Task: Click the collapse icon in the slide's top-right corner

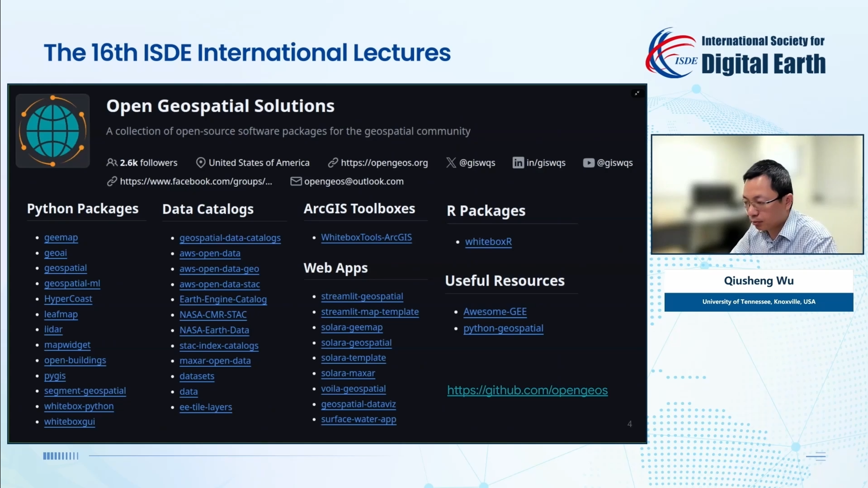Action: point(637,93)
